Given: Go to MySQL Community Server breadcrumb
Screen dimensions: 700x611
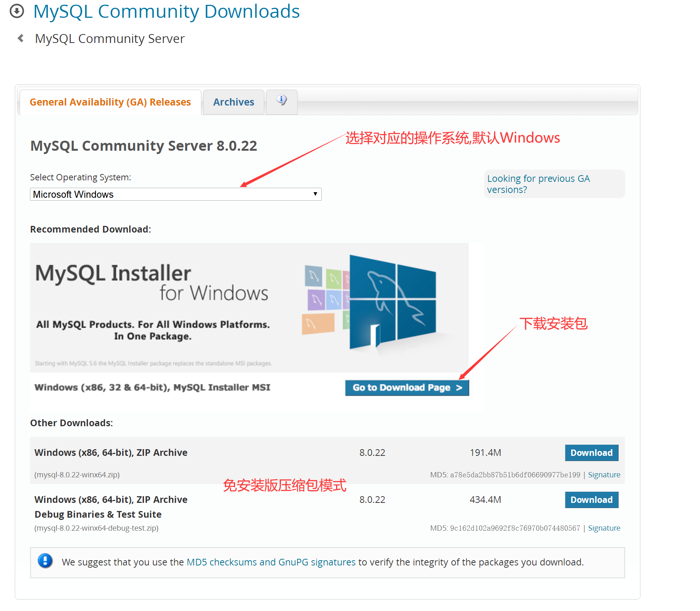Looking at the screenshot, I should tap(110, 39).
